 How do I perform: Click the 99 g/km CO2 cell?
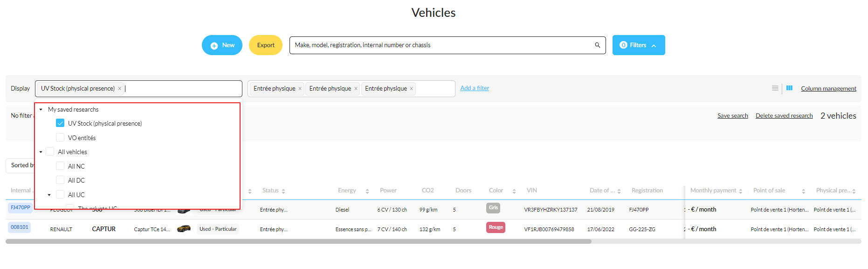point(428,210)
